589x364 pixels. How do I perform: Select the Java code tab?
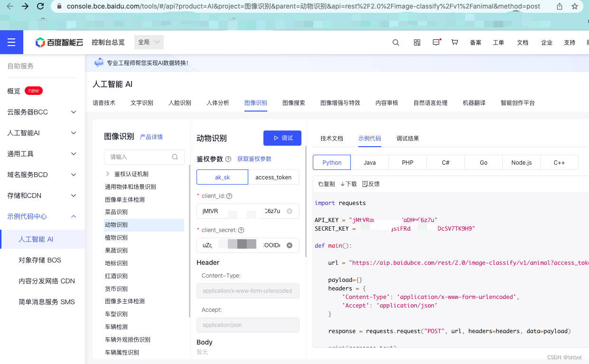point(370,162)
